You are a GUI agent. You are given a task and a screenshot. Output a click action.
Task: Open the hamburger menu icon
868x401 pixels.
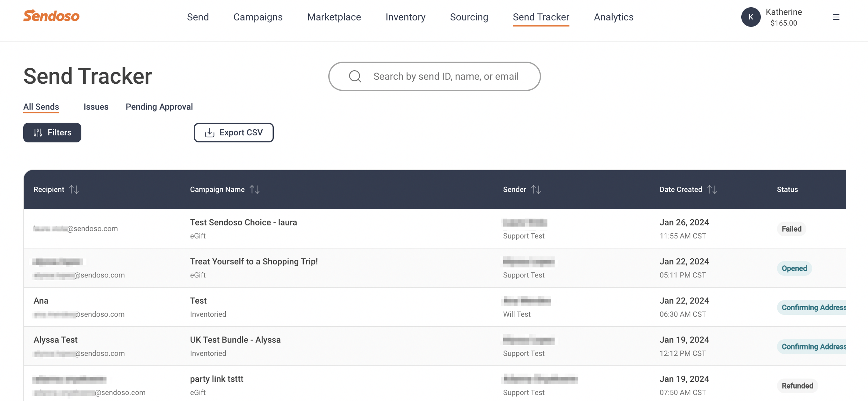(x=836, y=17)
